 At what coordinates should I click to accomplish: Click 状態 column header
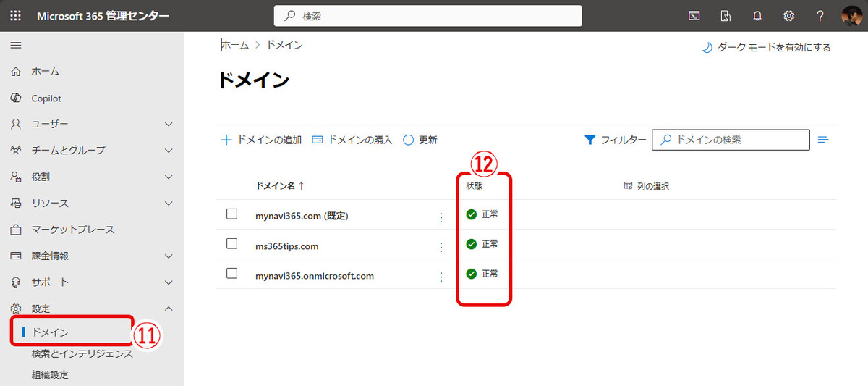click(474, 186)
